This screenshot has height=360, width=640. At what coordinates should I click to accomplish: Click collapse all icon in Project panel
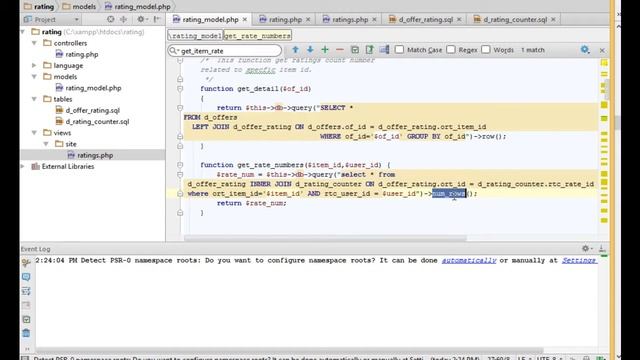point(123,19)
